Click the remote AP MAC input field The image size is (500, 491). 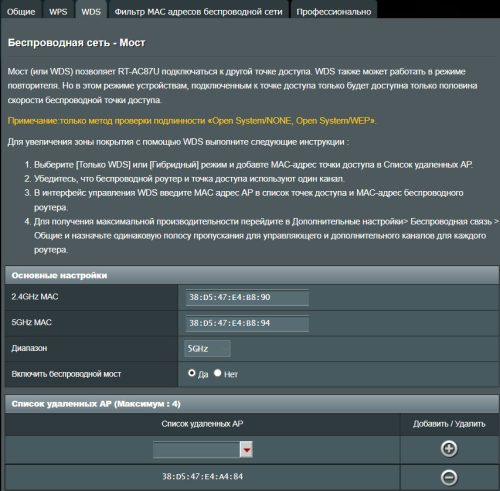pyautogui.click(x=196, y=450)
